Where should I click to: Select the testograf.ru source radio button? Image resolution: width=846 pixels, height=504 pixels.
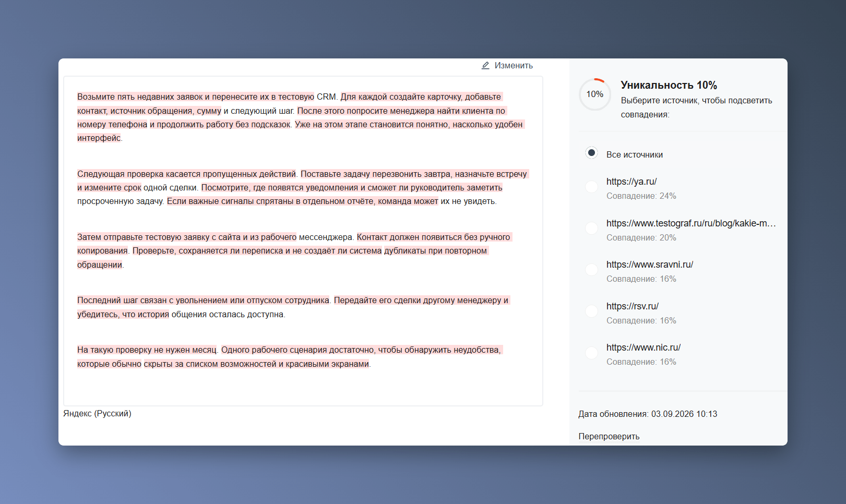[x=591, y=228]
